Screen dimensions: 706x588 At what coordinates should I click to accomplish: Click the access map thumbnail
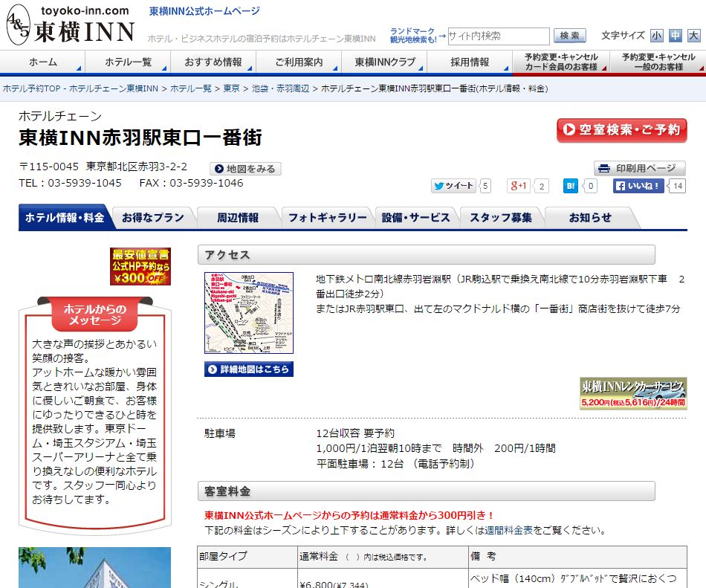(x=249, y=313)
